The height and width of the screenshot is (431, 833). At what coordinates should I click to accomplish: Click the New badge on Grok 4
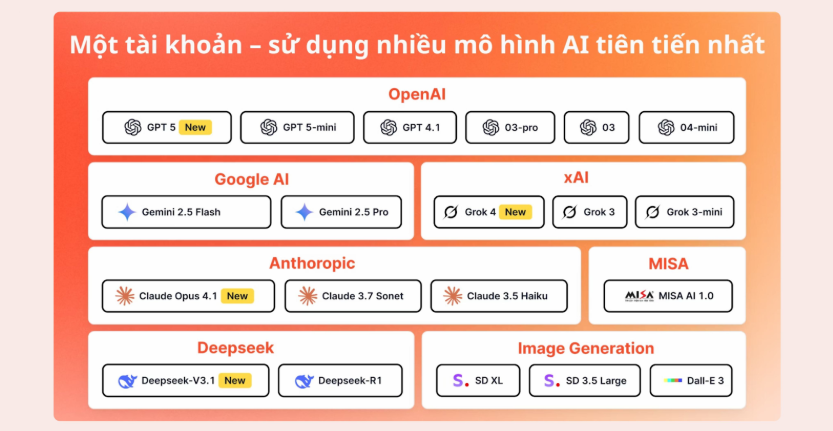click(515, 212)
